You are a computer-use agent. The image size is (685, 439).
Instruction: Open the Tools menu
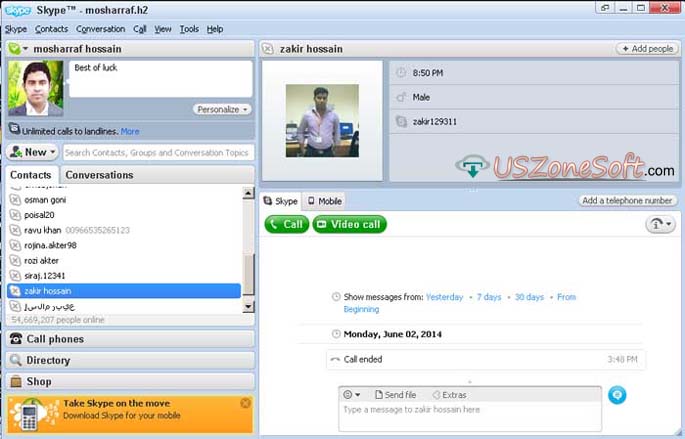tap(189, 29)
